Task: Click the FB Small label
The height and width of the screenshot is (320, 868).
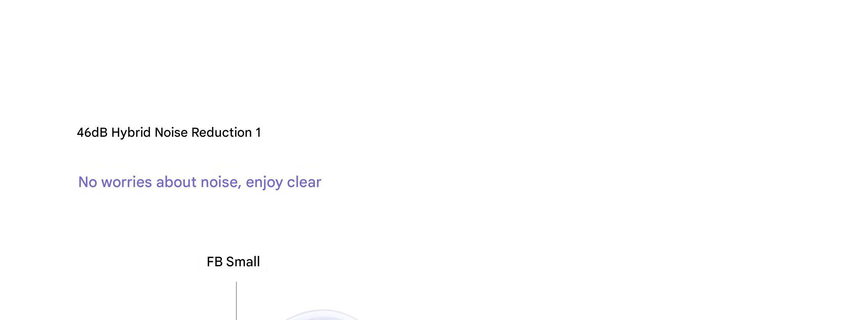Action: pyautogui.click(x=233, y=262)
